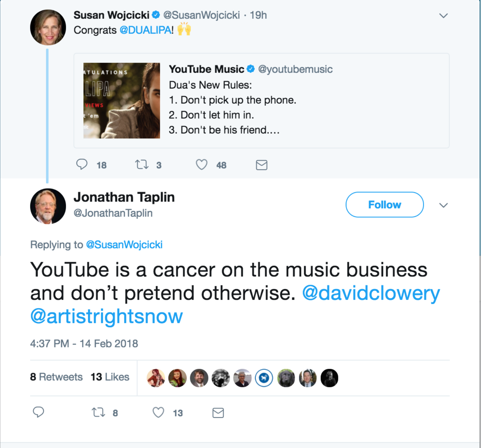Reply to Susan Wojcicki's tweet

pos(82,165)
